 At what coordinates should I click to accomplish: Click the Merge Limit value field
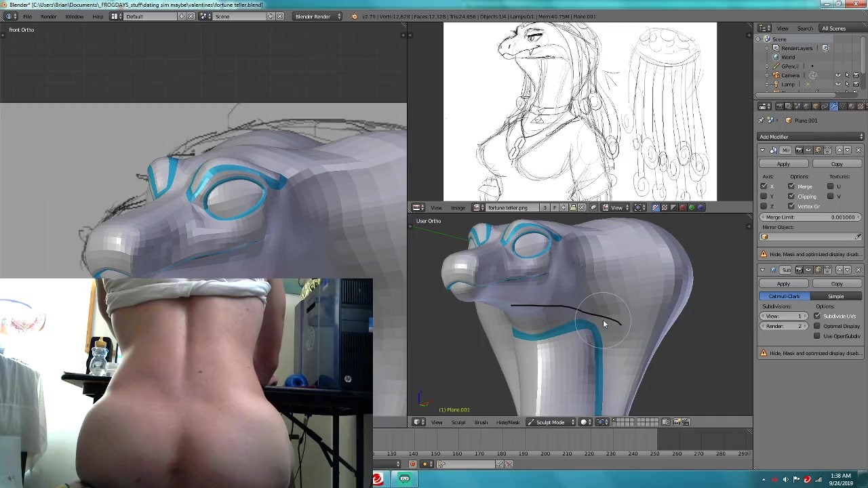click(810, 217)
